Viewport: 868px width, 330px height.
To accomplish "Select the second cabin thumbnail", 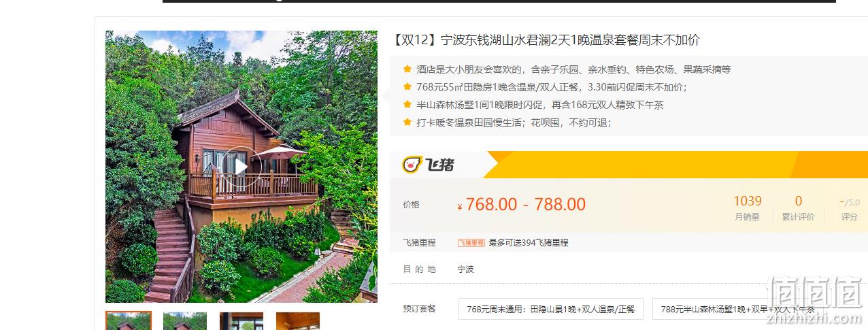I will pyautogui.click(x=185, y=321).
